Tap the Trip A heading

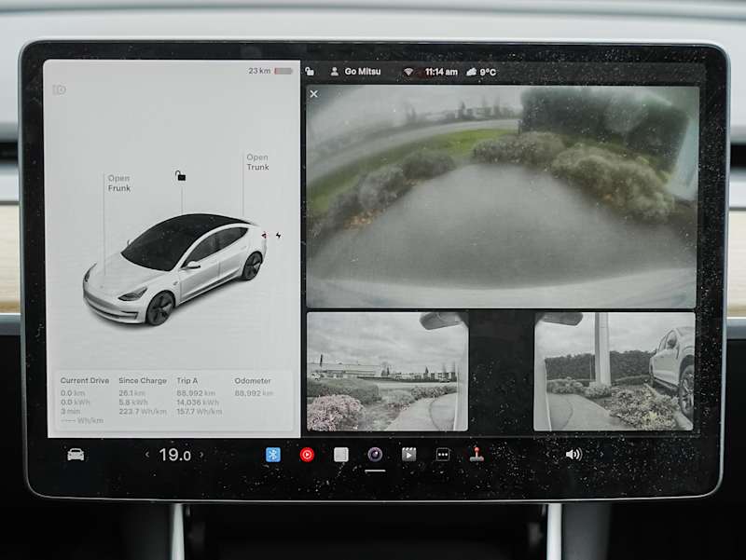pos(187,381)
